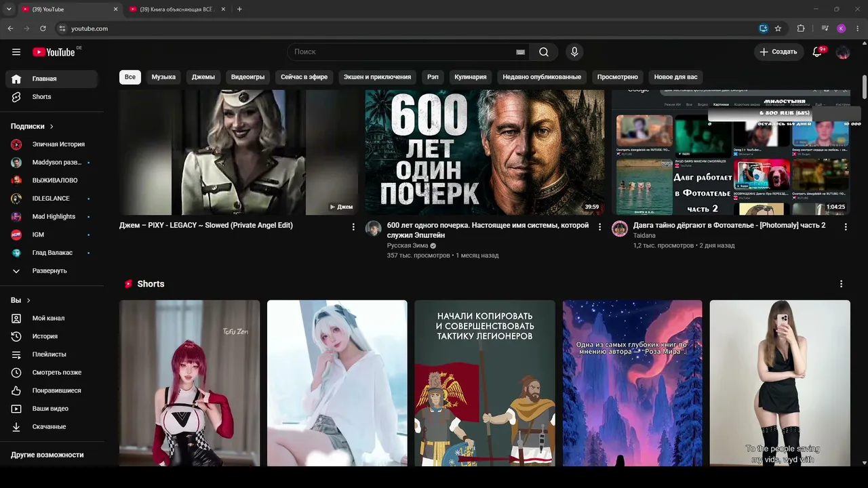Bookmark this page with the star

(x=778, y=28)
